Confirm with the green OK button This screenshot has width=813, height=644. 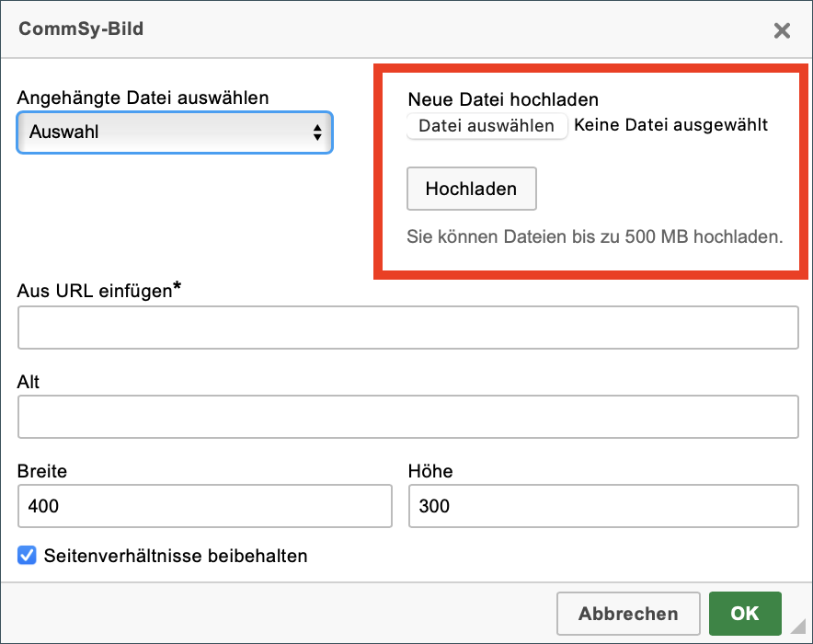745,614
